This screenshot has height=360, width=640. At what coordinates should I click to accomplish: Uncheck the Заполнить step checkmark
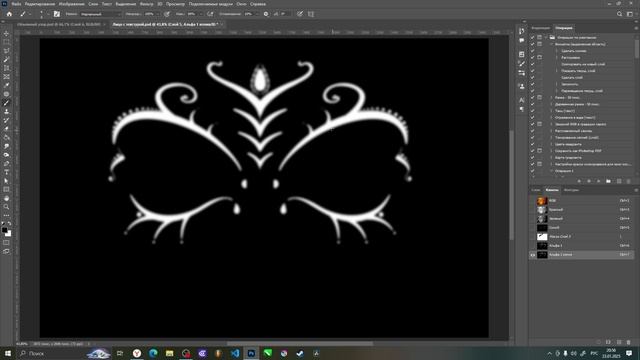532,84
